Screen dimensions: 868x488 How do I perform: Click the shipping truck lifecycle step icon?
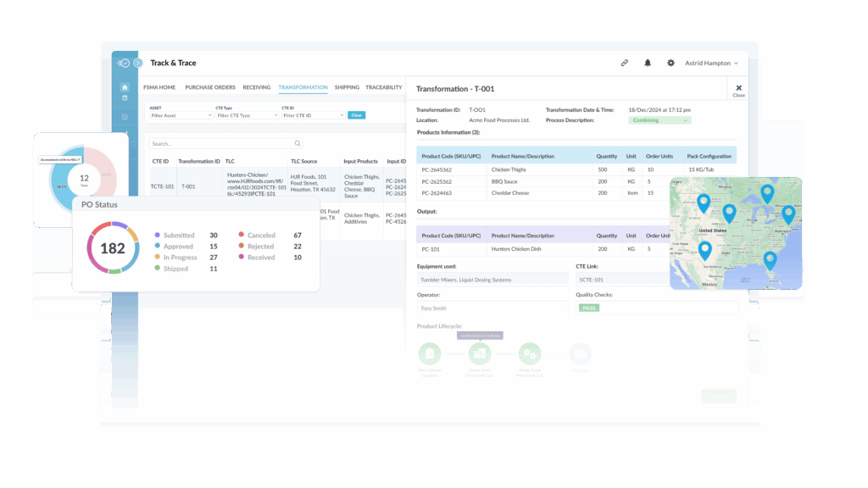point(580,353)
